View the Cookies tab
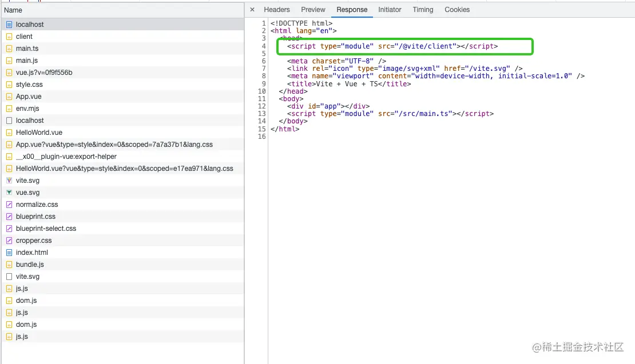Screen dimensions: 635x364 point(457,9)
